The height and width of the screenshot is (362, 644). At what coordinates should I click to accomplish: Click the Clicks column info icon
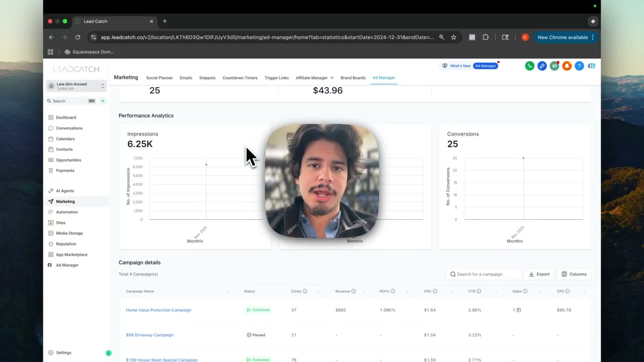point(305,291)
